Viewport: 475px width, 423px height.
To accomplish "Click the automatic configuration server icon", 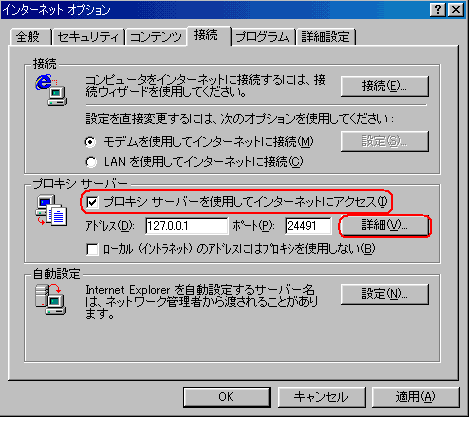I will (50, 299).
